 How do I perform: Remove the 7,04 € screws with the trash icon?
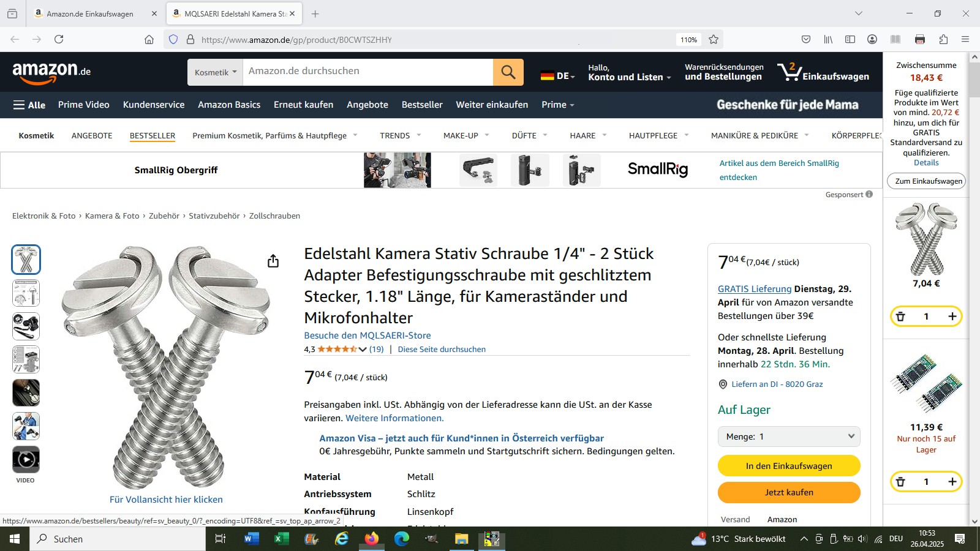[900, 317]
